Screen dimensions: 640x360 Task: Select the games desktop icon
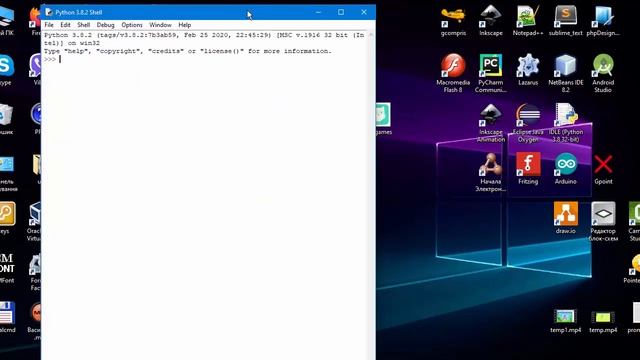384,119
